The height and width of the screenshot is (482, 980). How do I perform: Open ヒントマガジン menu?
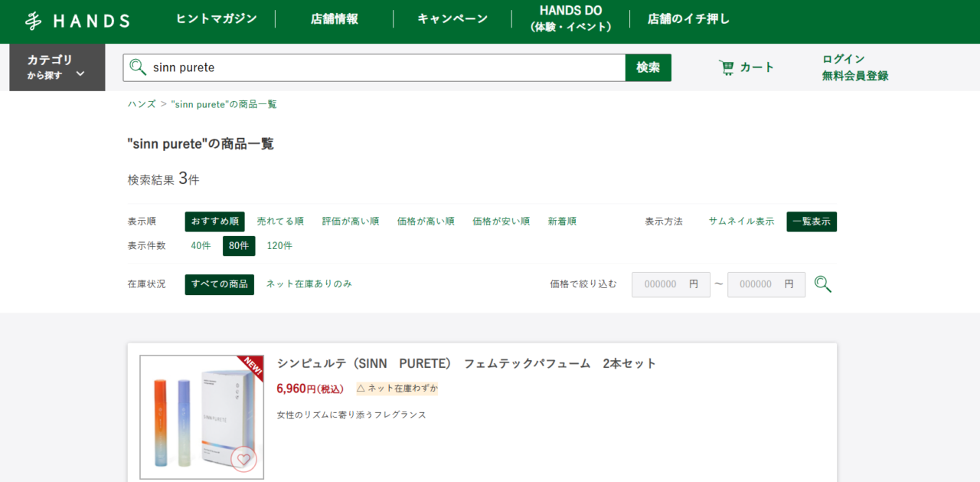tap(217, 19)
